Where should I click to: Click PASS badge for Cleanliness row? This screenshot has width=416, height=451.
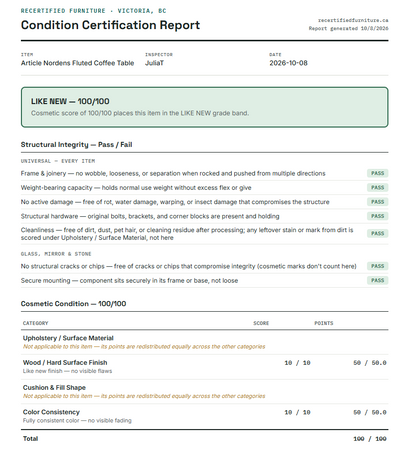click(x=378, y=234)
